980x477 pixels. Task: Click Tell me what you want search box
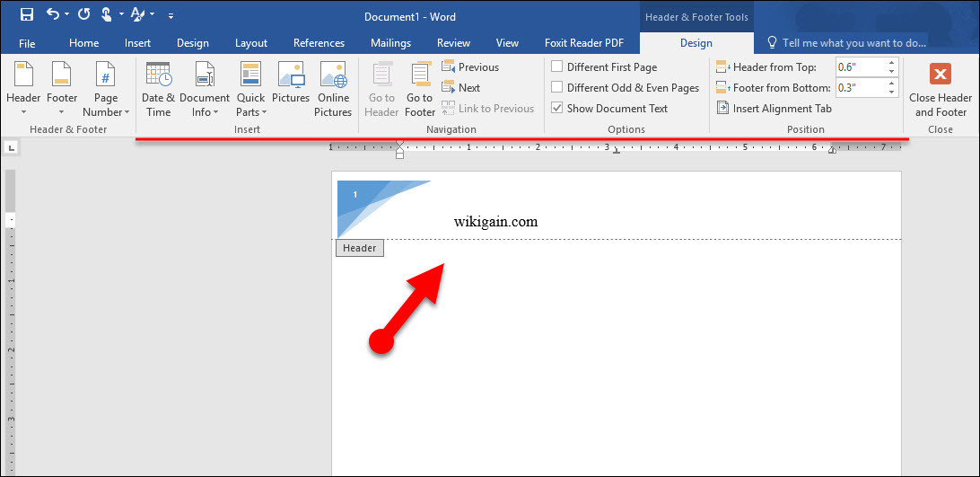(x=853, y=43)
